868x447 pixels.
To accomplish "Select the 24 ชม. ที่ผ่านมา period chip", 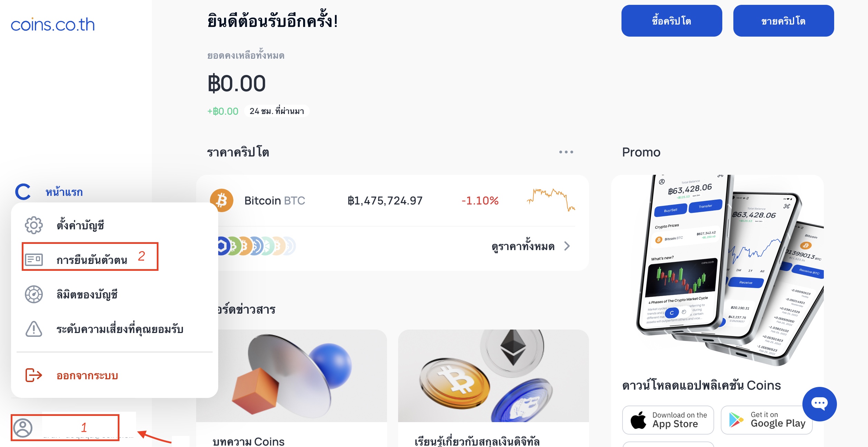I will pos(277,111).
